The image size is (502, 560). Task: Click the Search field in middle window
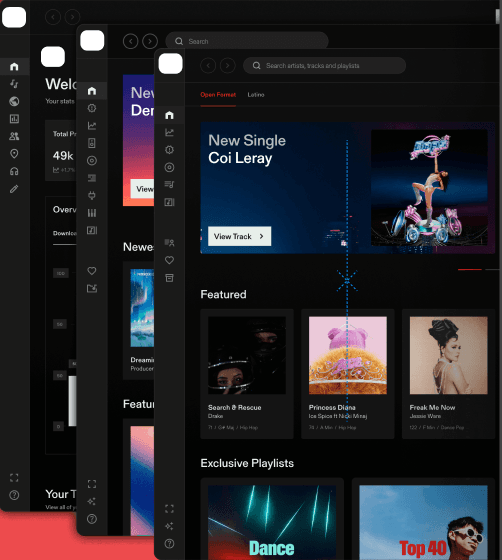(x=247, y=41)
